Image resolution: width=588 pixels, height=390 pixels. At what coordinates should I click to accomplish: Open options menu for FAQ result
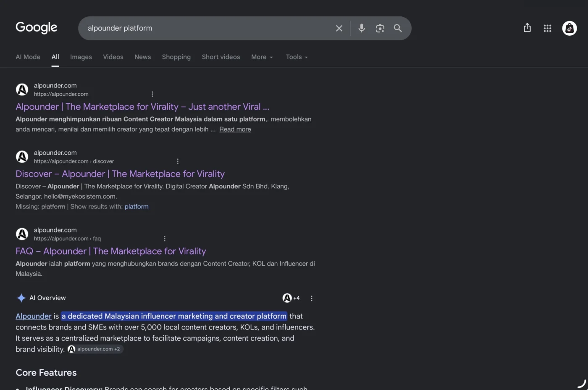coord(165,239)
